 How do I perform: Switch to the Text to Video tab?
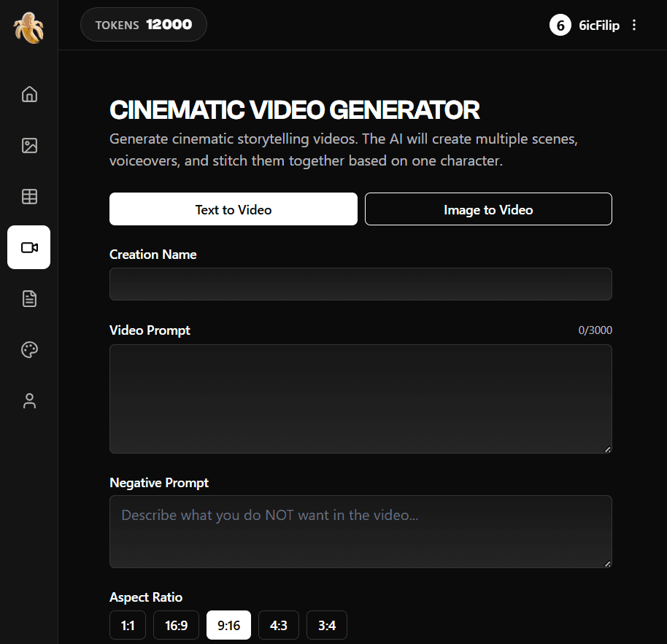click(x=234, y=209)
